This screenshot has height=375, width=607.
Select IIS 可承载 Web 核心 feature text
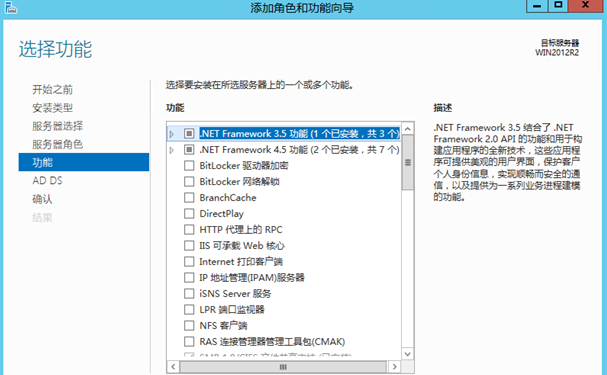click(242, 245)
